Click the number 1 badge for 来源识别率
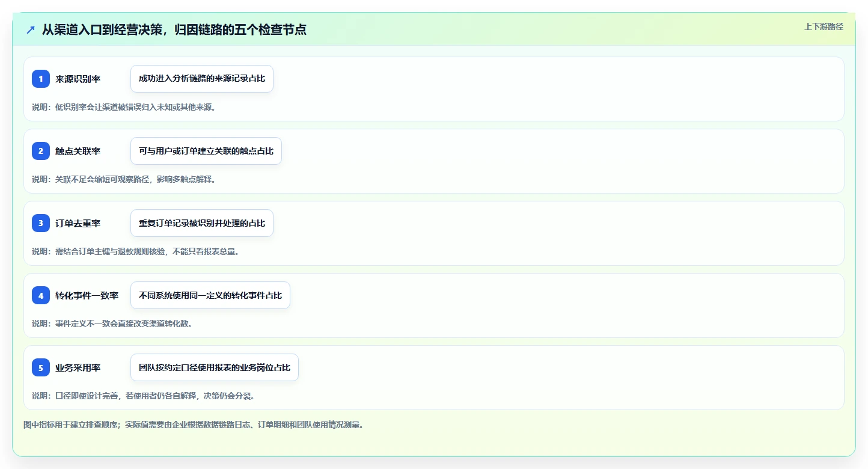This screenshot has width=868, height=469. coord(41,79)
